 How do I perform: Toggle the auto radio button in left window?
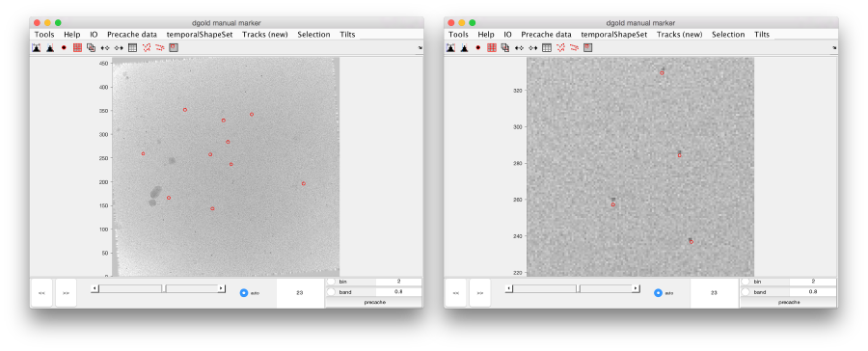point(244,293)
